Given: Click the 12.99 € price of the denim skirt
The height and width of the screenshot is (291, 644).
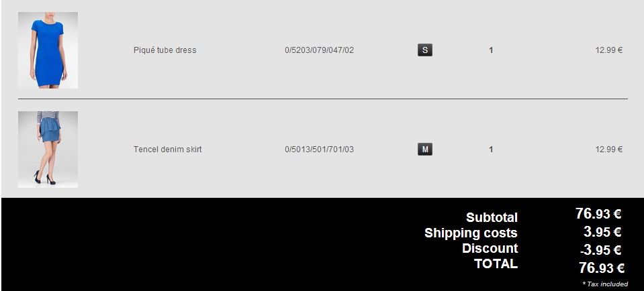Looking at the screenshot, I should tap(608, 150).
